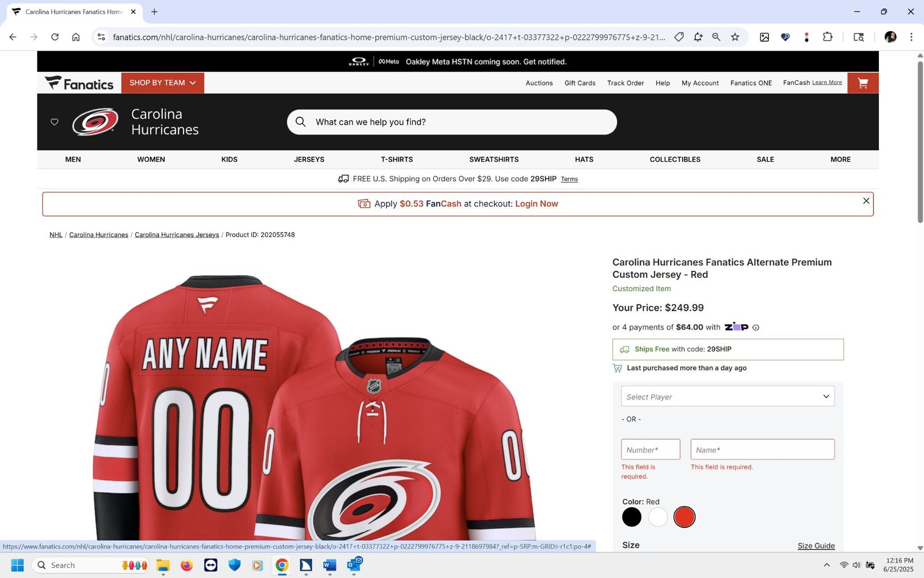Screen dimensions: 924x578
Task: Open the MORE category menu
Action: [840, 160]
